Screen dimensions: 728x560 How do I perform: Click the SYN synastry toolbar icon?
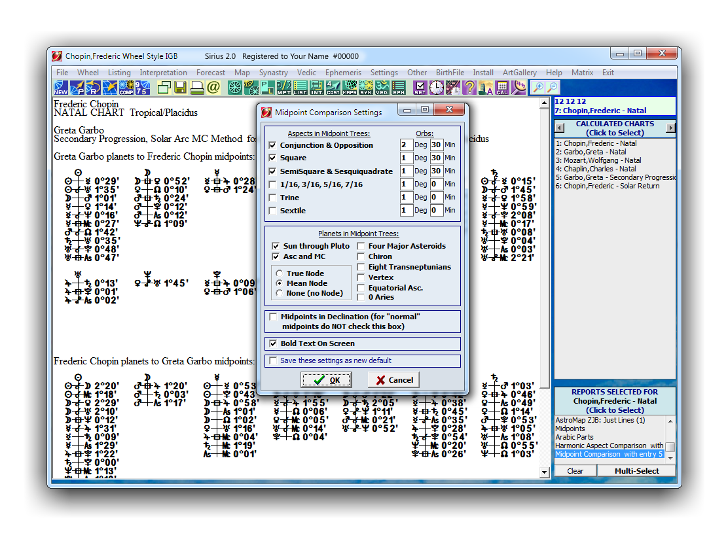tap(366, 88)
